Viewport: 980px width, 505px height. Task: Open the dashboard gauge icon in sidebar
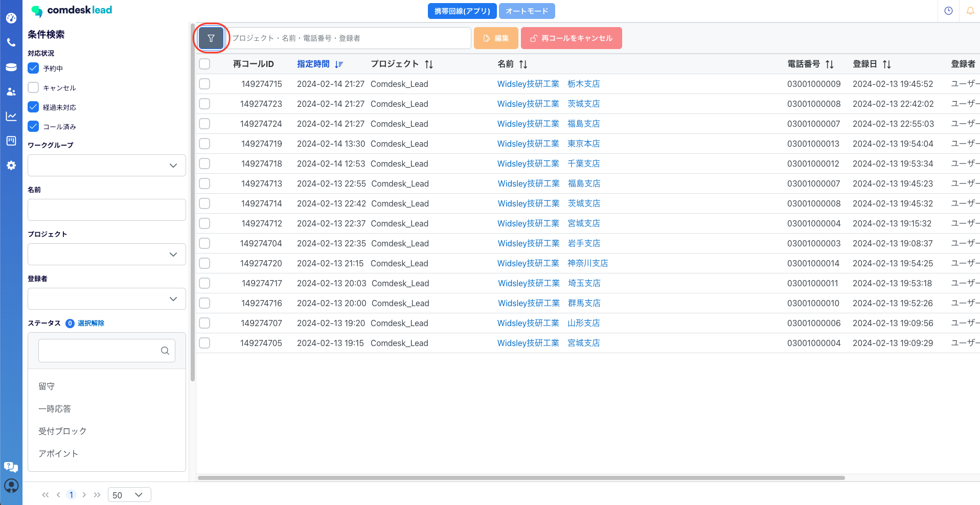tap(11, 18)
